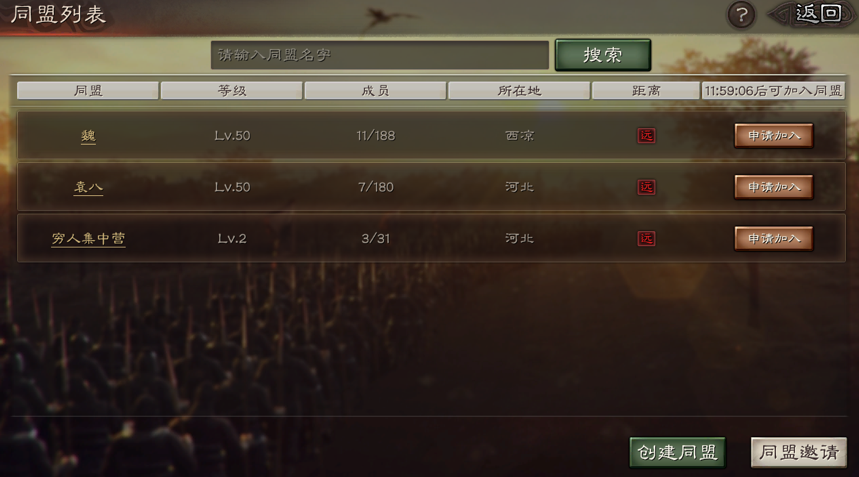
Task: Sort by the 成员 column header
Action: click(x=375, y=90)
